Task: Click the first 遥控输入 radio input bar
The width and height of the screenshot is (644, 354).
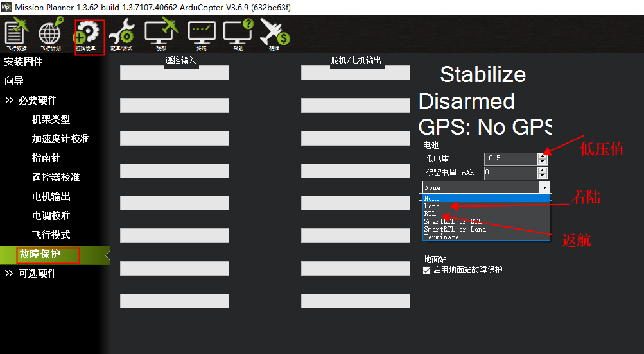Action: (x=175, y=72)
